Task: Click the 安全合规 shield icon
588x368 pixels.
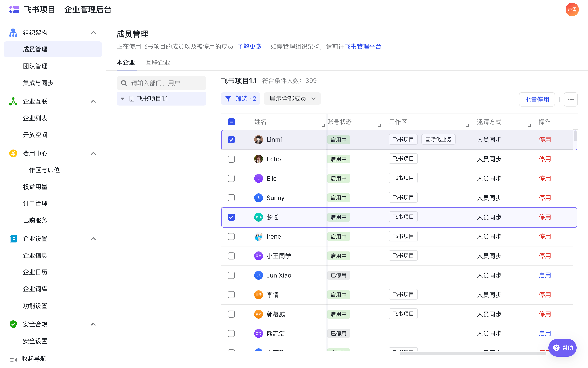Action: (x=13, y=324)
